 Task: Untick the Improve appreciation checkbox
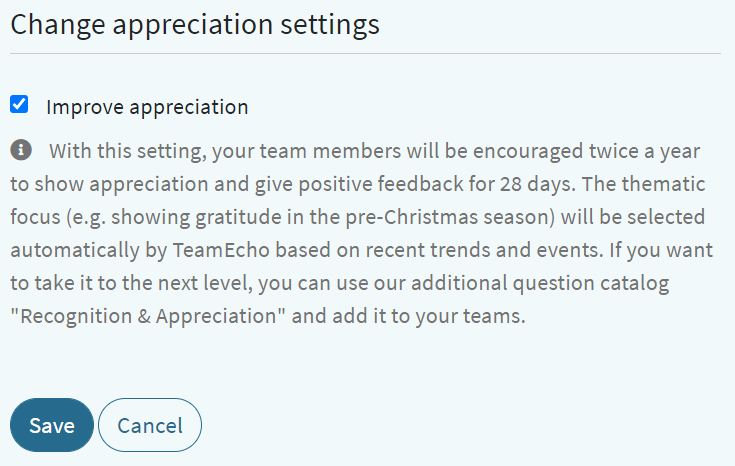pyautogui.click(x=19, y=104)
